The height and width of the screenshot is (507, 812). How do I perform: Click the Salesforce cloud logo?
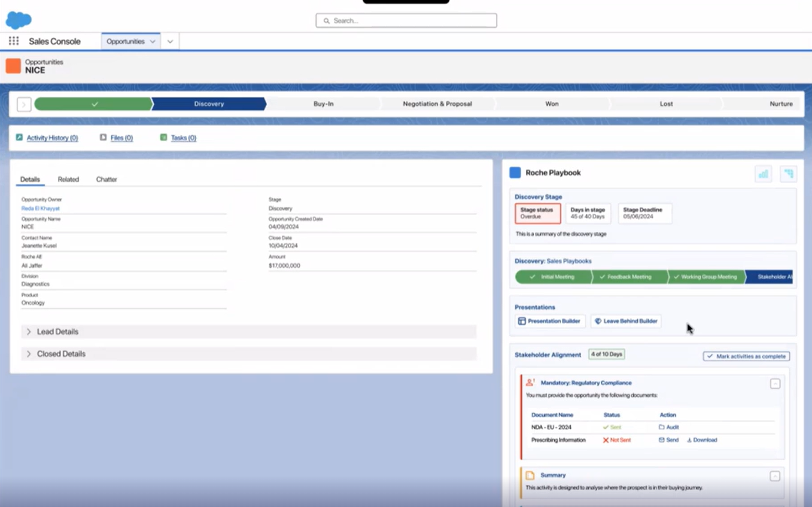pos(19,20)
